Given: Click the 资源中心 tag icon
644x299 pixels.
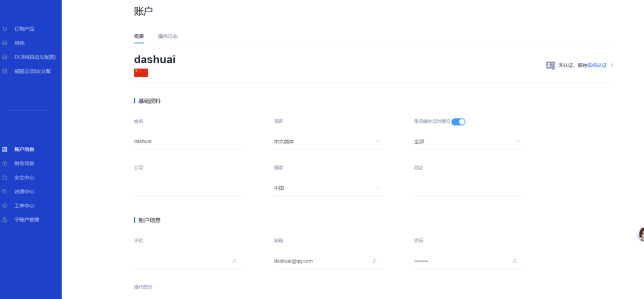Looking at the screenshot, I should pyautogui.click(x=4, y=192).
